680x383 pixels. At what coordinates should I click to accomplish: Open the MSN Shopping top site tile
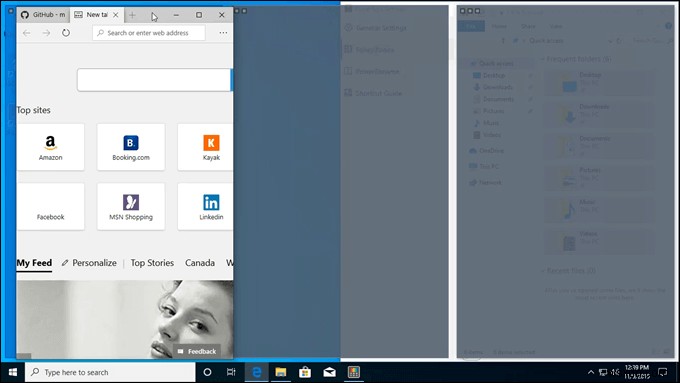tap(131, 206)
